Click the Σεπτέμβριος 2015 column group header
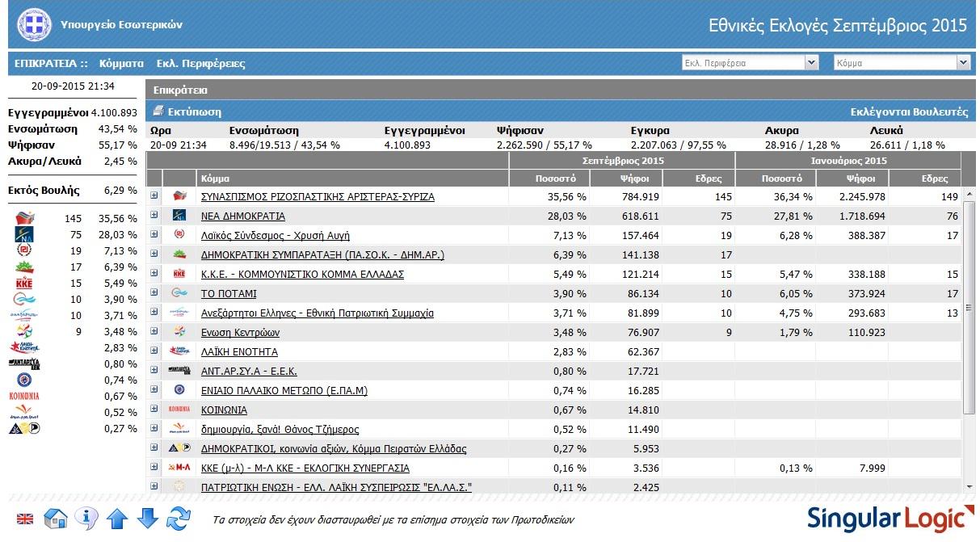The height and width of the screenshot is (542, 980). (x=622, y=161)
